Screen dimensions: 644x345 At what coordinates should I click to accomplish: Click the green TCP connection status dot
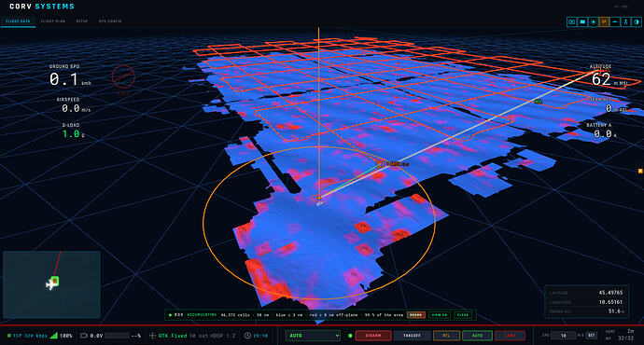(x=8, y=336)
